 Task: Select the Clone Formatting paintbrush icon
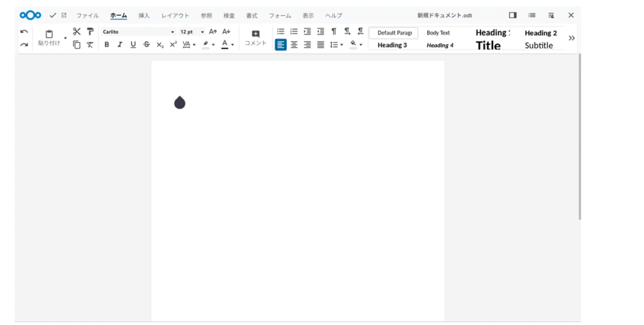coord(90,31)
